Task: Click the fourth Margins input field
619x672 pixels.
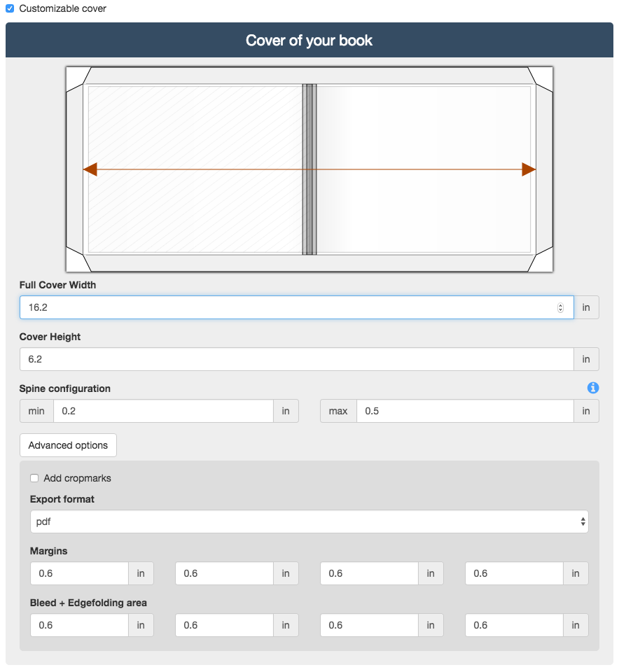Action: coord(514,573)
